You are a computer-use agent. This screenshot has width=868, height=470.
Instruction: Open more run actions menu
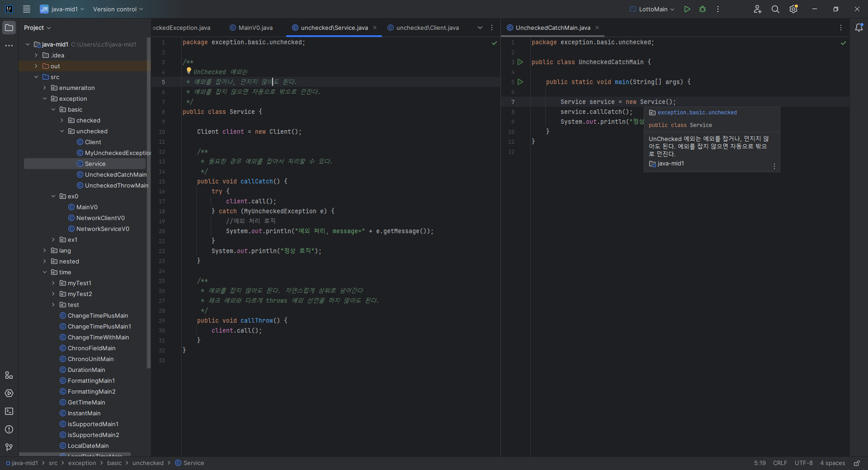tap(718, 9)
